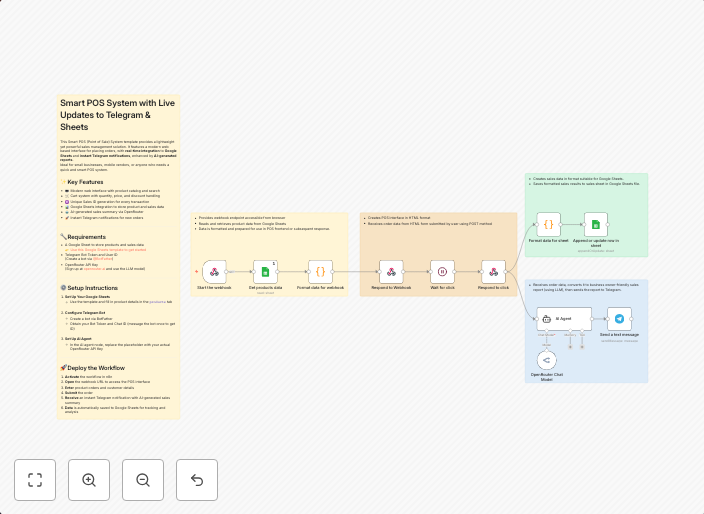Click the Chat Model connector label

point(546,335)
